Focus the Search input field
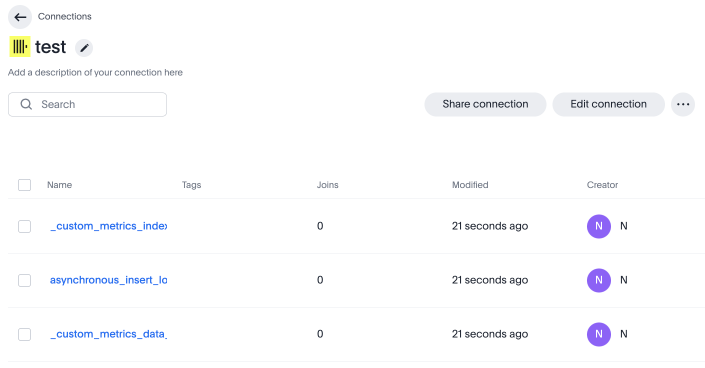Image resolution: width=705 pixels, height=368 pixels. point(87,104)
